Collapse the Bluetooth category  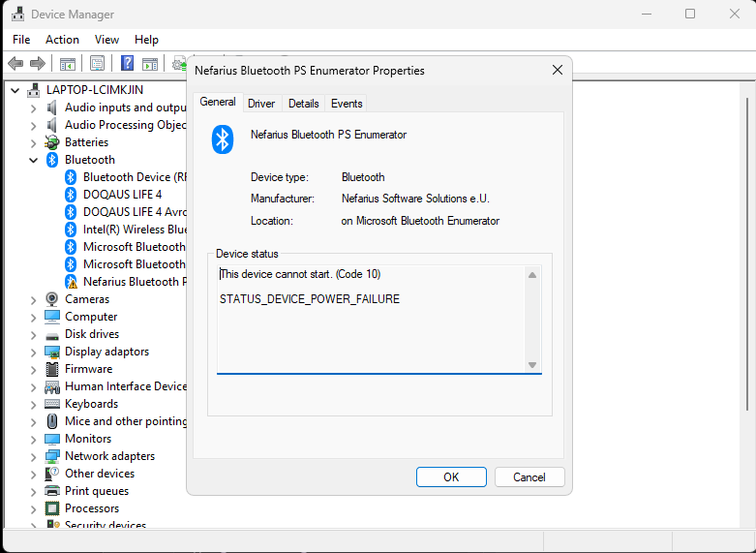(x=33, y=160)
